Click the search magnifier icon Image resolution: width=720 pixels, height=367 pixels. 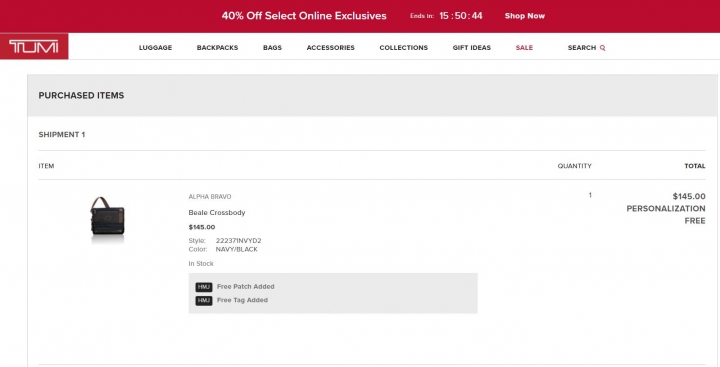(x=602, y=48)
